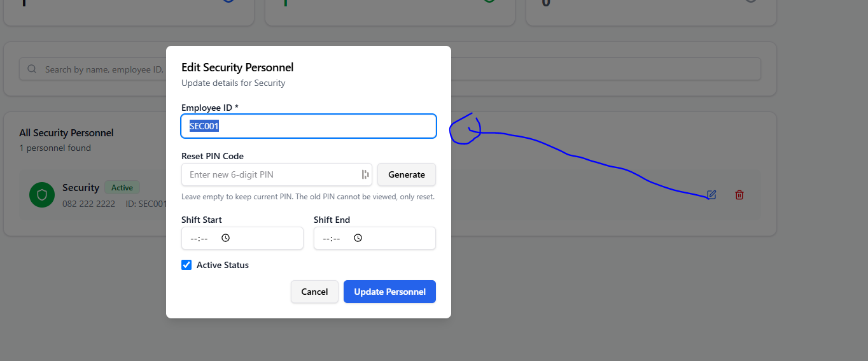The image size is (868, 361).
Task: Focus the Employee ID field containing SEC001
Action: 309,126
